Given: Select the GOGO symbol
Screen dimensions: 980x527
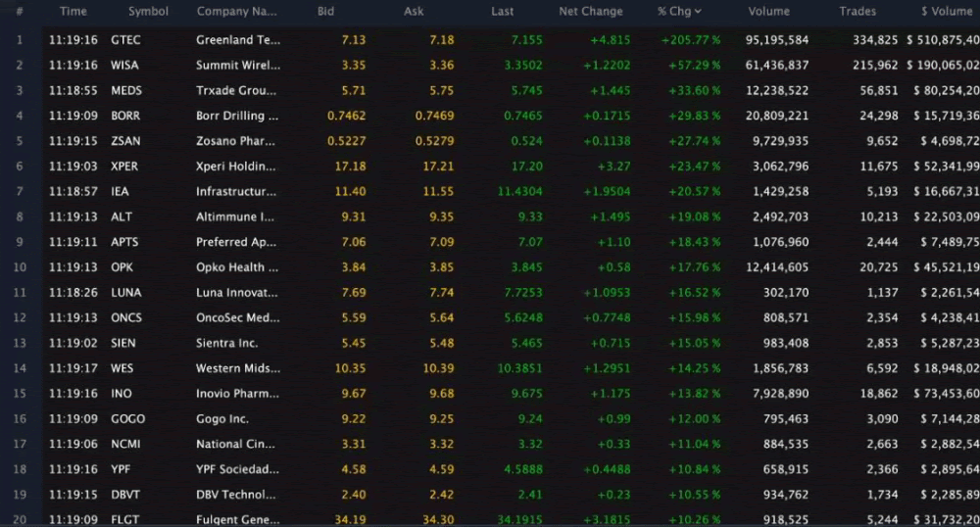Looking at the screenshot, I should coord(128,419).
